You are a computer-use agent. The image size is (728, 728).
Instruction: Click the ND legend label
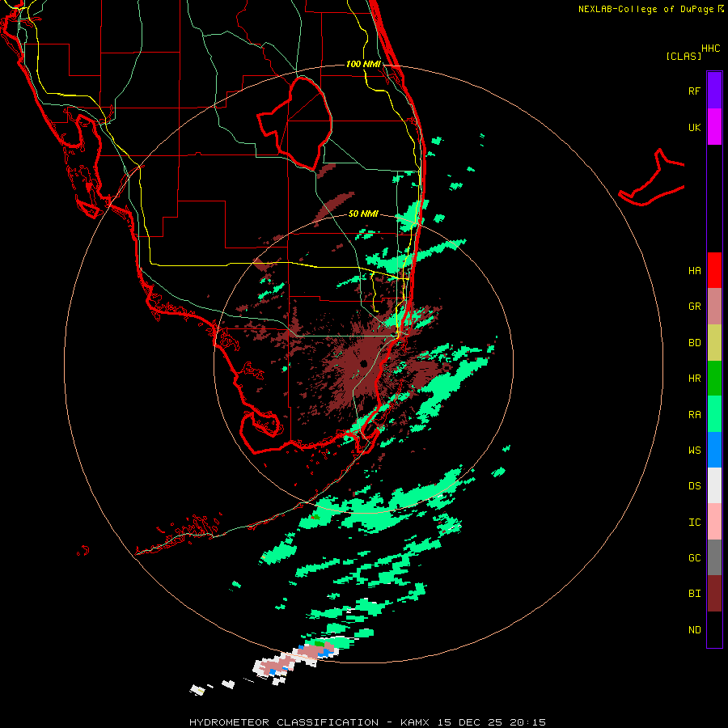click(694, 630)
